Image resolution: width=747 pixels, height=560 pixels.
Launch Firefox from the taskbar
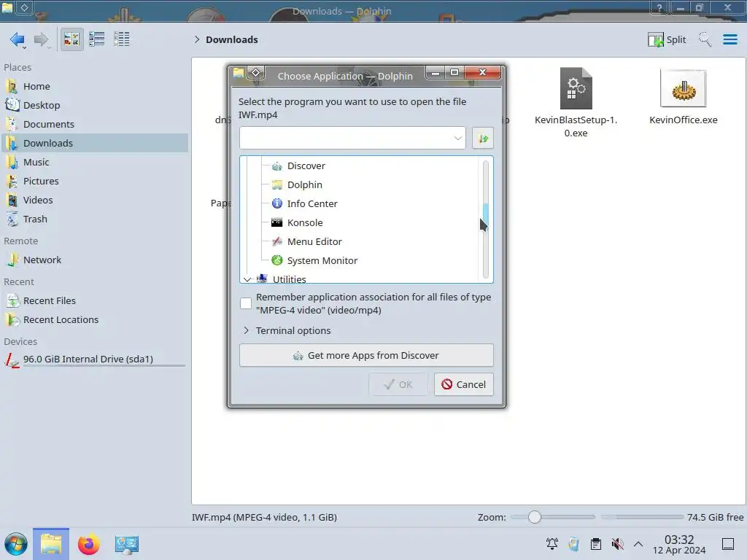click(x=88, y=544)
